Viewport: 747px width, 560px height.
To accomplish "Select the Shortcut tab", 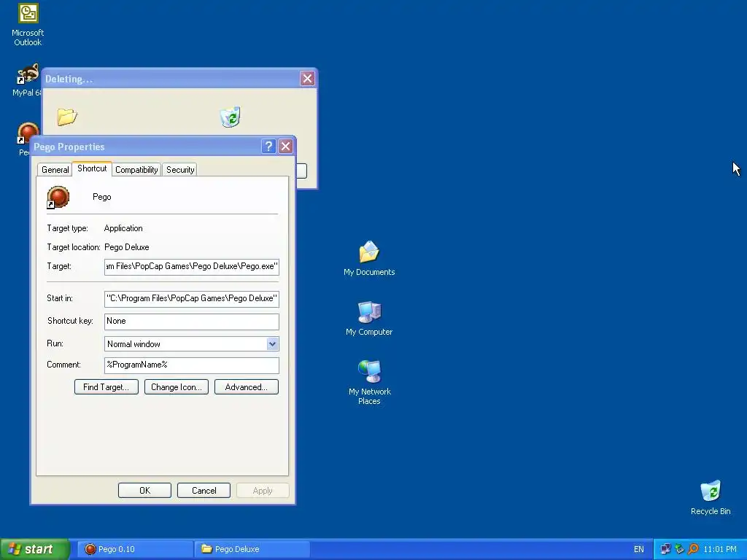I will coord(92,168).
